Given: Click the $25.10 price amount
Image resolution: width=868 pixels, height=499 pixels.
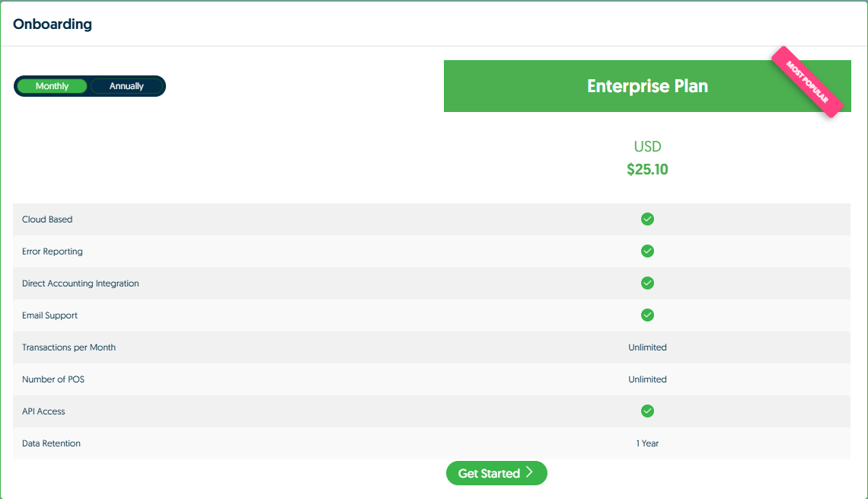Looking at the screenshot, I should tap(647, 170).
